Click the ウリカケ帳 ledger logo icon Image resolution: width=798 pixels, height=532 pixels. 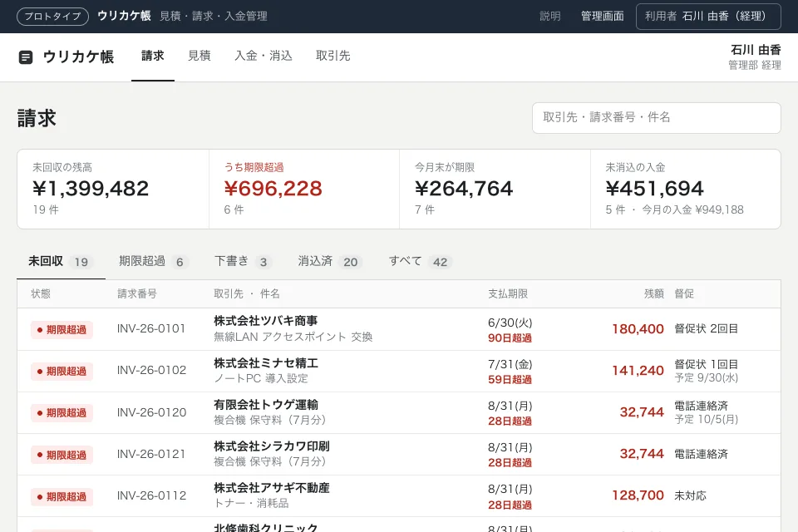click(26, 57)
